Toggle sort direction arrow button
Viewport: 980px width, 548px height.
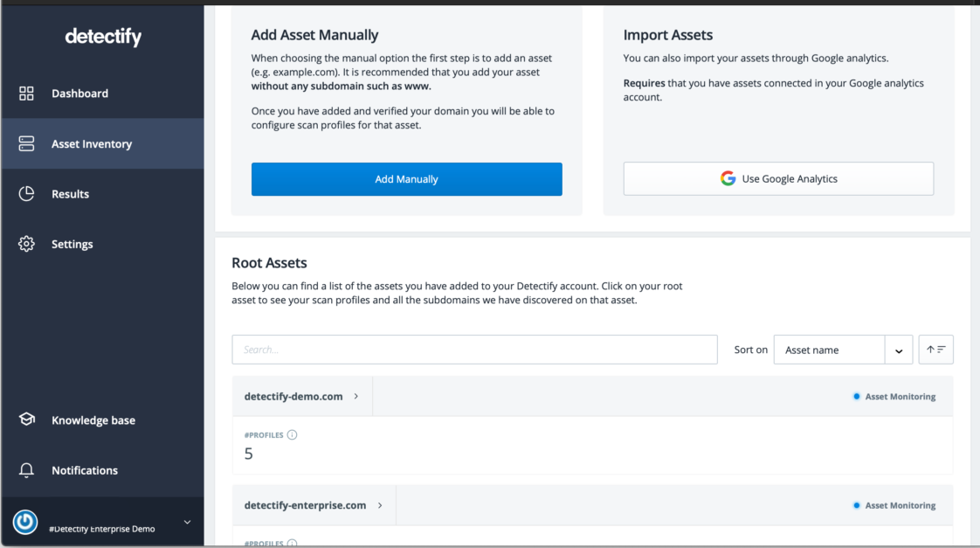tap(935, 350)
